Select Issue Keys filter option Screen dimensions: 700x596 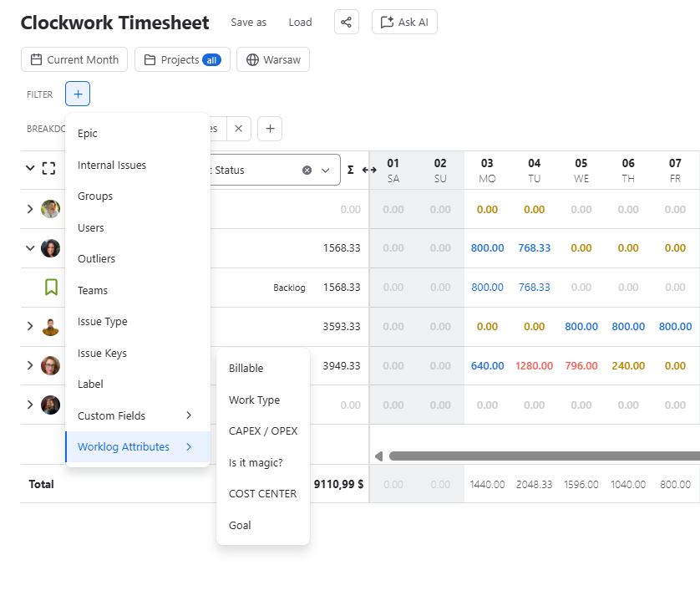[138, 353]
